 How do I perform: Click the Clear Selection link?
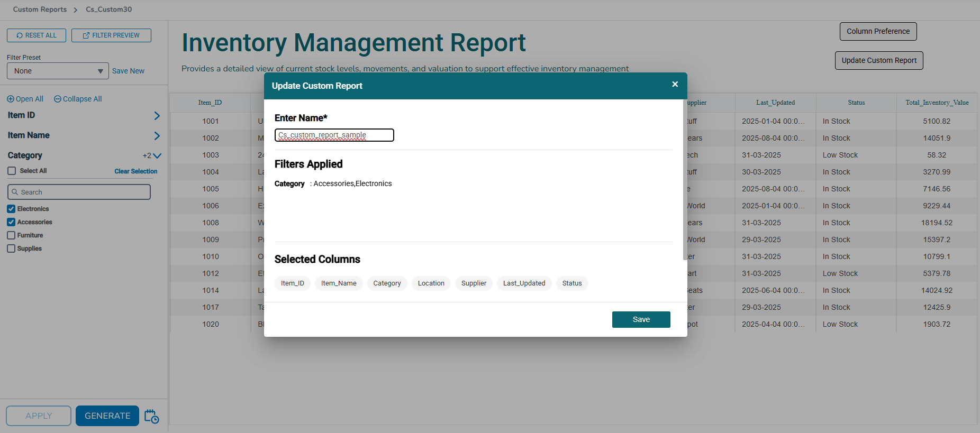[x=136, y=171]
